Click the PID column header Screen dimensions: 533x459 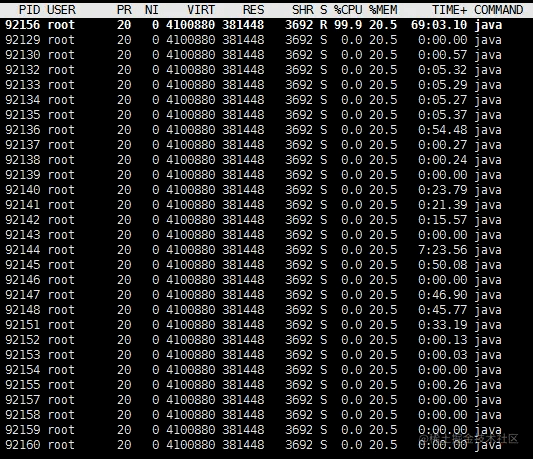[30, 10]
